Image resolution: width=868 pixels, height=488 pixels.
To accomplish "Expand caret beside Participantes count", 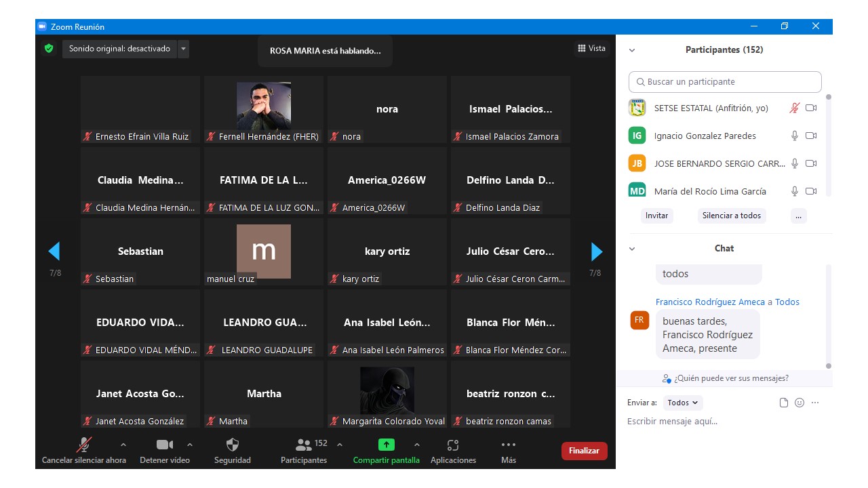I will click(x=340, y=445).
